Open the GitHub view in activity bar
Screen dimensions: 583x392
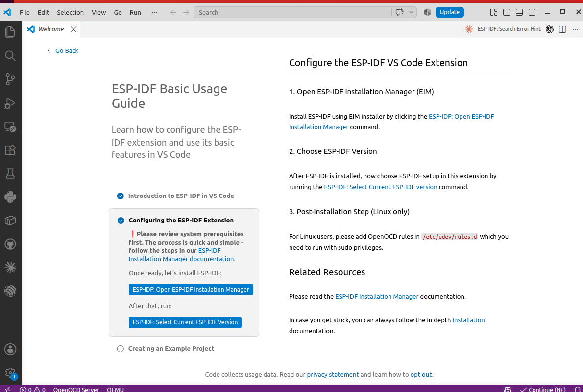[x=10, y=245]
